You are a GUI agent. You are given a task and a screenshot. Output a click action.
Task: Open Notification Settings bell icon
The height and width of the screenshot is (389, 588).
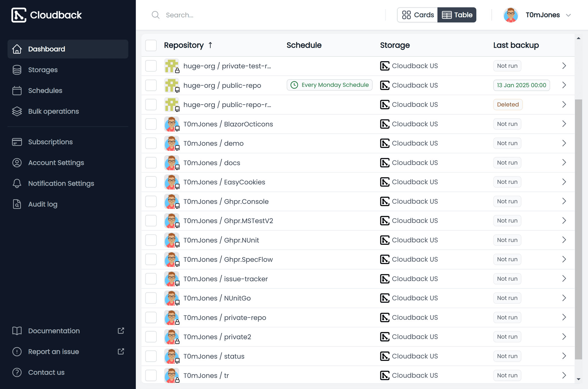pyautogui.click(x=17, y=183)
